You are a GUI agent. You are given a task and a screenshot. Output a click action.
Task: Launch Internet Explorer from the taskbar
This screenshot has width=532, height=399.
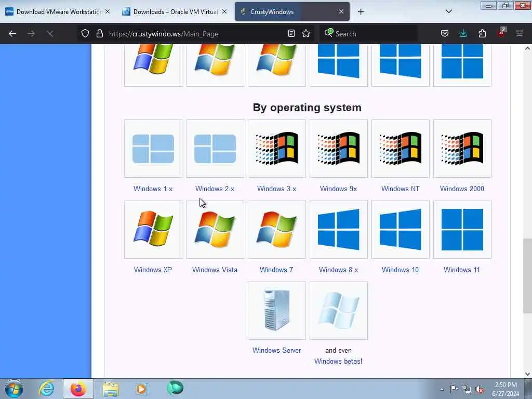coord(46,389)
